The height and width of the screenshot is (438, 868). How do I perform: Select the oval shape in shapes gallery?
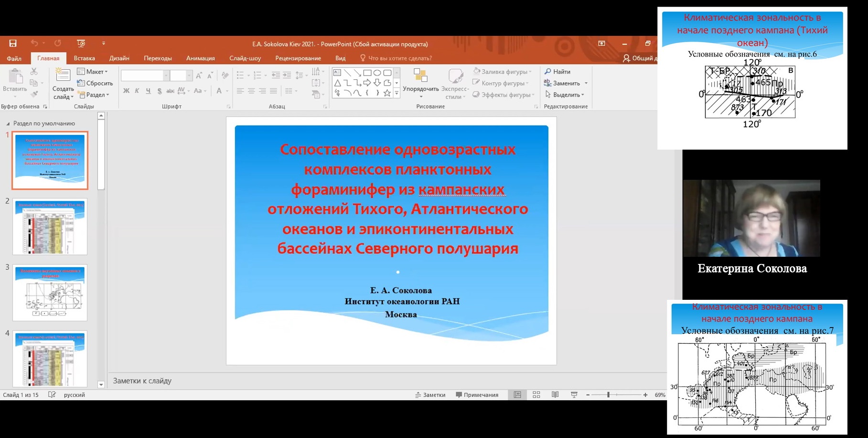(377, 73)
